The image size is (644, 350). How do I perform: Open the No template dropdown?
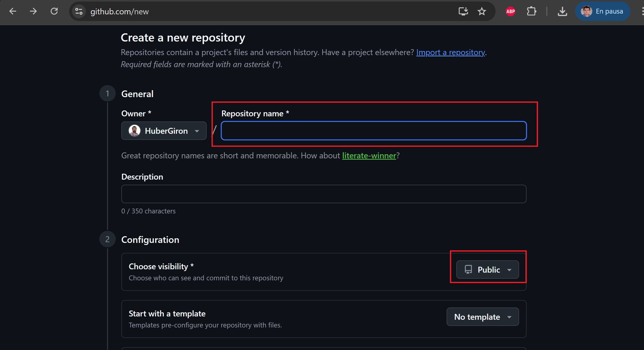[483, 317]
